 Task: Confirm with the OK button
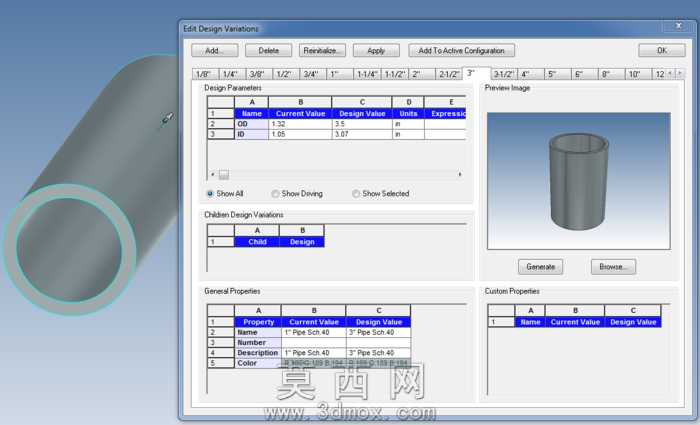[662, 50]
